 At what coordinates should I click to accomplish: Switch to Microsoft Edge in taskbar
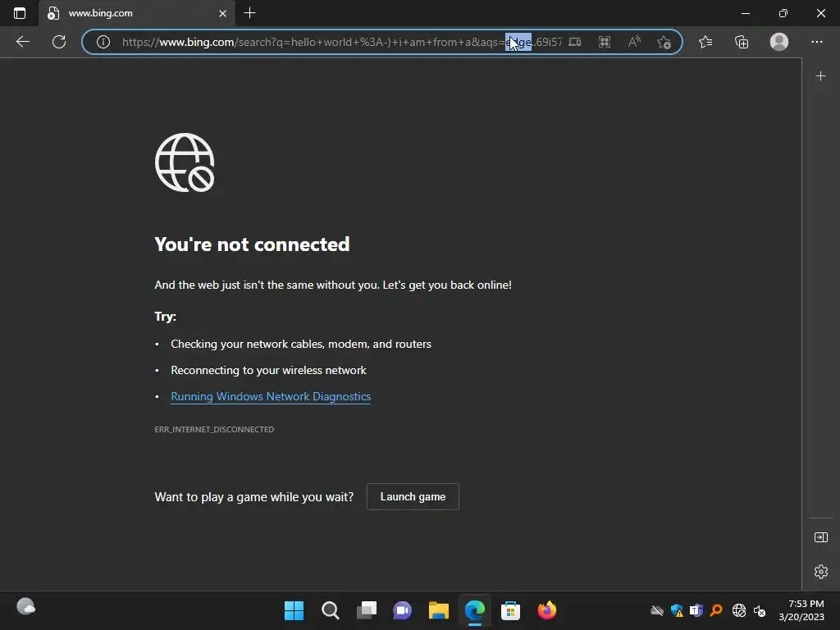pyautogui.click(x=475, y=610)
